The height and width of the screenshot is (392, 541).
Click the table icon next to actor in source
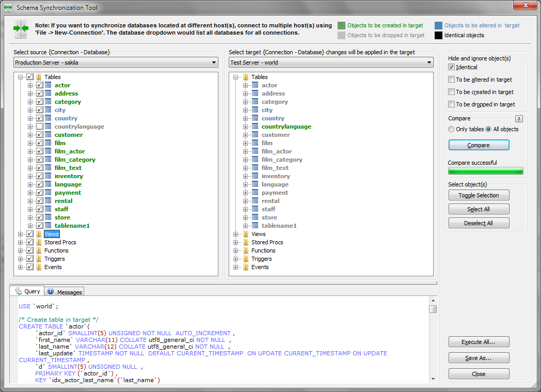pyautogui.click(x=48, y=85)
